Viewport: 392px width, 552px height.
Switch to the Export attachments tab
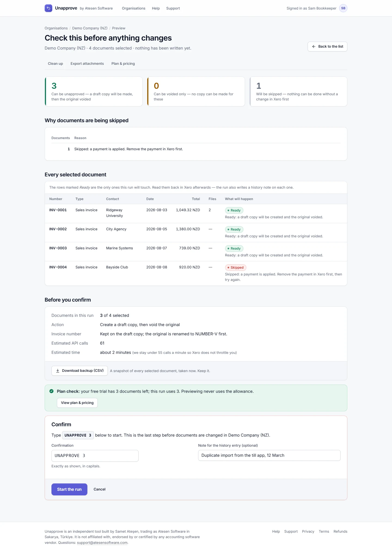(x=87, y=63)
